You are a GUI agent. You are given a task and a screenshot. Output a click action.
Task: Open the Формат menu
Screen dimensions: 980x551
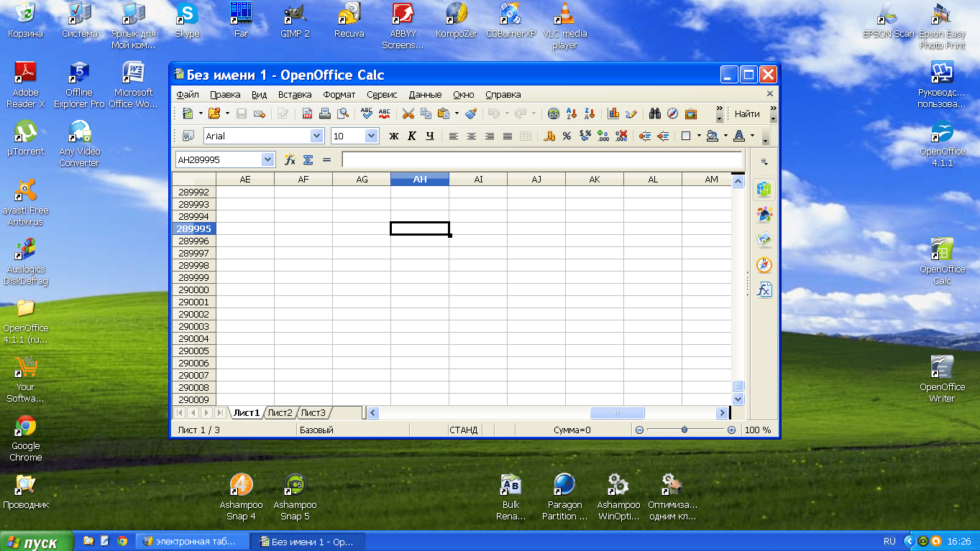tap(339, 94)
